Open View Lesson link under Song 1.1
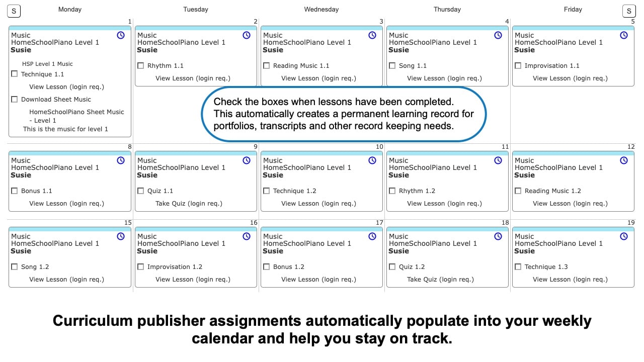The width and height of the screenshot is (644, 362). 444,78
